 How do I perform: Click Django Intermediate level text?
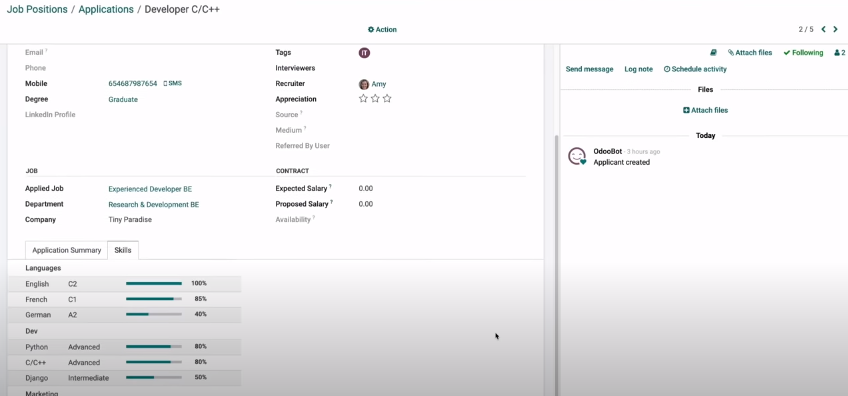point(88,378)
